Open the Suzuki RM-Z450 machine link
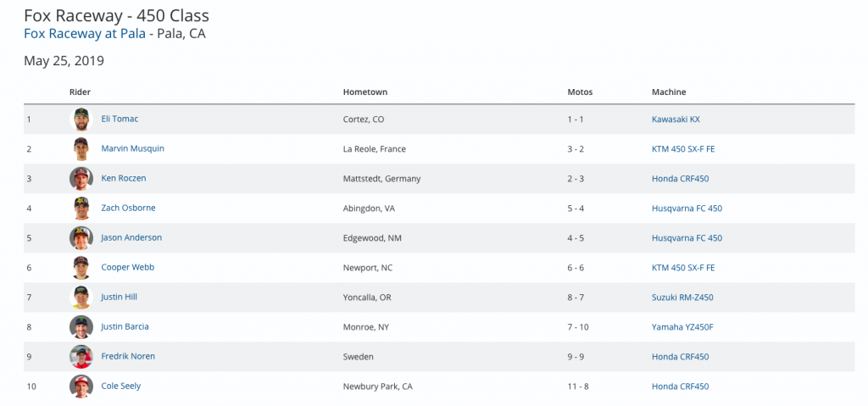868x406 pixels. [x=683, y=298]
